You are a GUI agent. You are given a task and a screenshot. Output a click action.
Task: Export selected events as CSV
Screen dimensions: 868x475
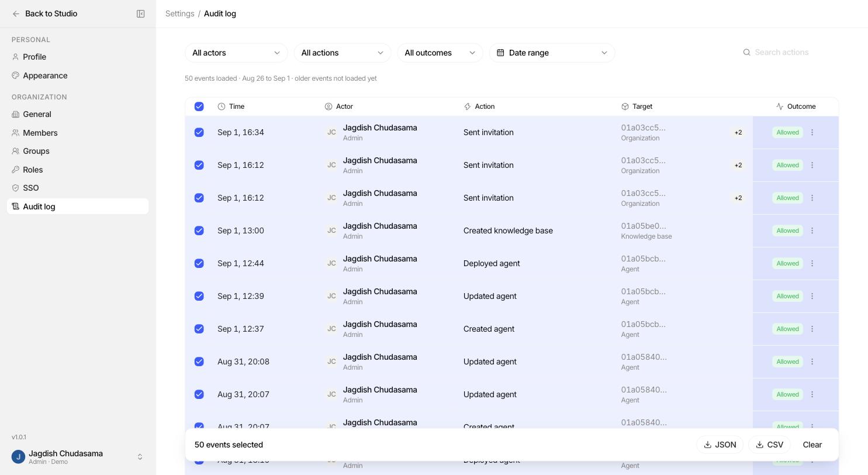[769, 445]
